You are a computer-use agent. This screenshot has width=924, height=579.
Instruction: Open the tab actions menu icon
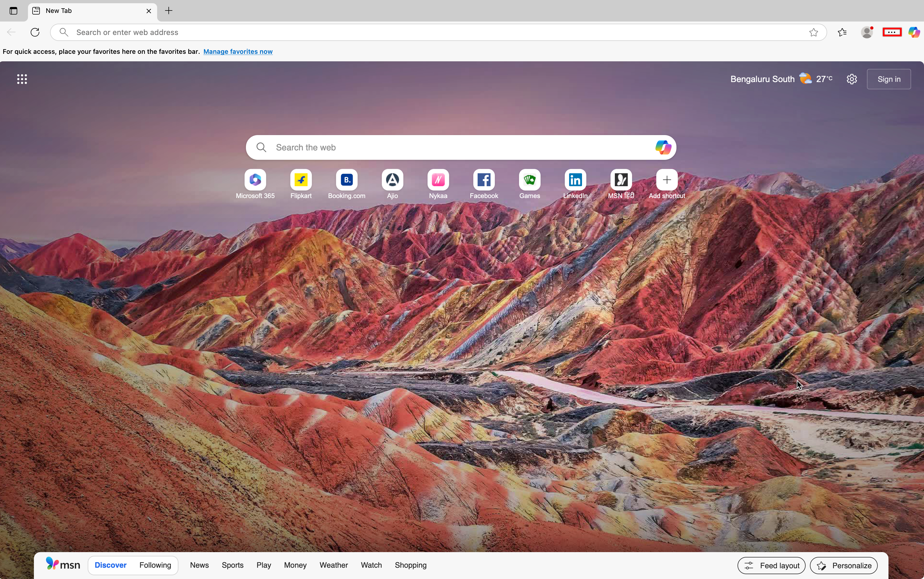click(x=13, y=11)
